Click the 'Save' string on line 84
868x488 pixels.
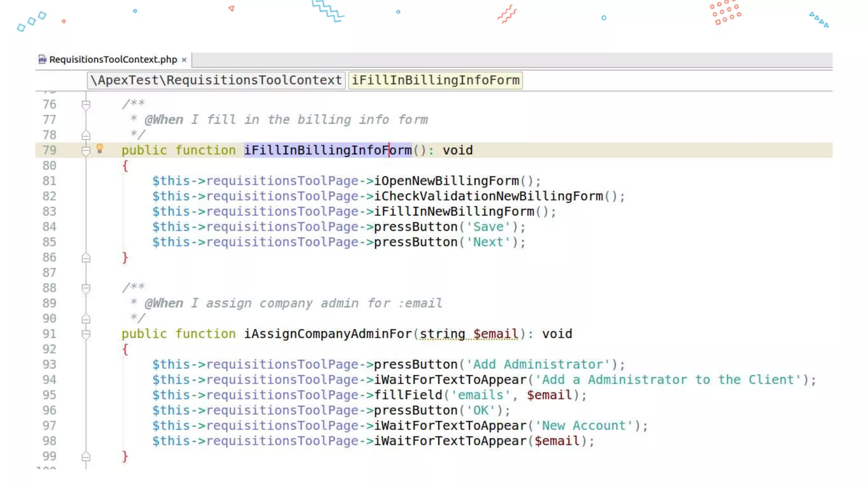[x=488, y=227]
